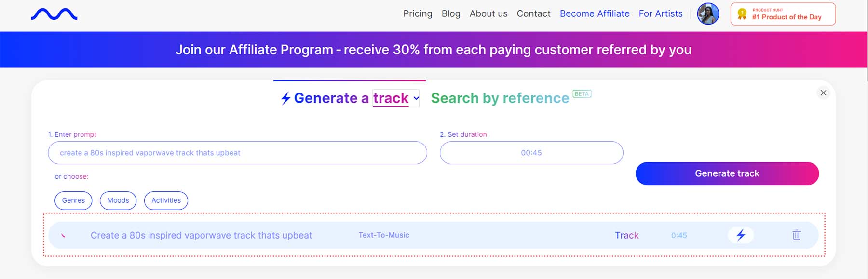Click the loading spinner on track row
The height and width of the screenshot is (279, 868).
(x=63, y=235)
